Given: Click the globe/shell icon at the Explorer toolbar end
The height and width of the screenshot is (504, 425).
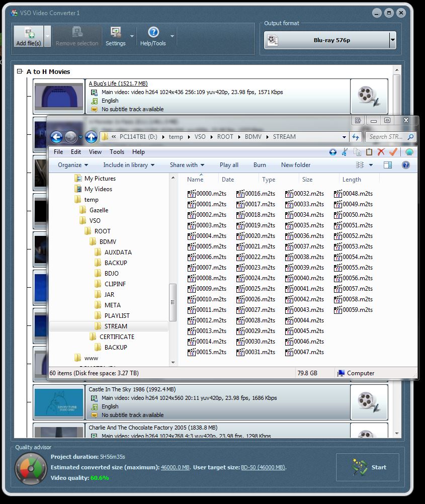Looking at the screenshot, I should [x=409, y=152].
